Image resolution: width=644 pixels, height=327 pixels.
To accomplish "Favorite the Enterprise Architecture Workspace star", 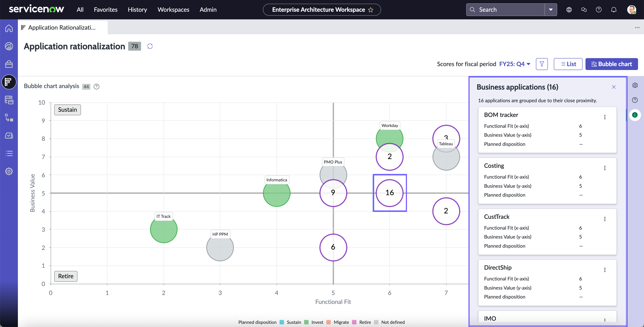I will pos(371,10).
